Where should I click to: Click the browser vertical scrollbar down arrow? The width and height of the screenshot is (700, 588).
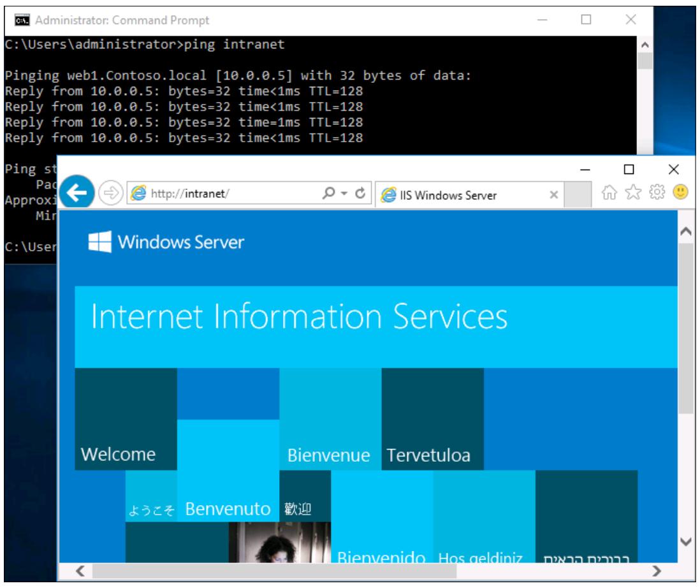(686, 541)
